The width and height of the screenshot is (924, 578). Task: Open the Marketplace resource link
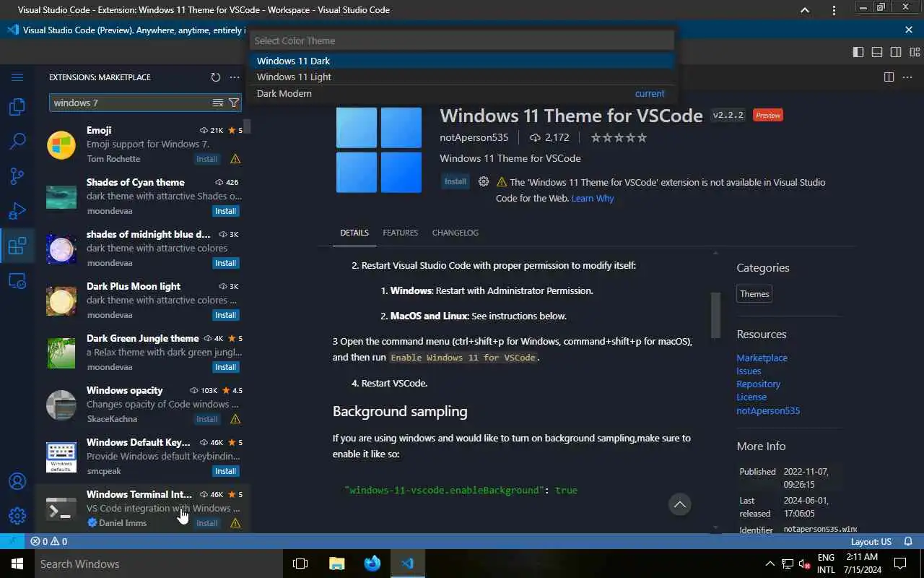point(762,358)
